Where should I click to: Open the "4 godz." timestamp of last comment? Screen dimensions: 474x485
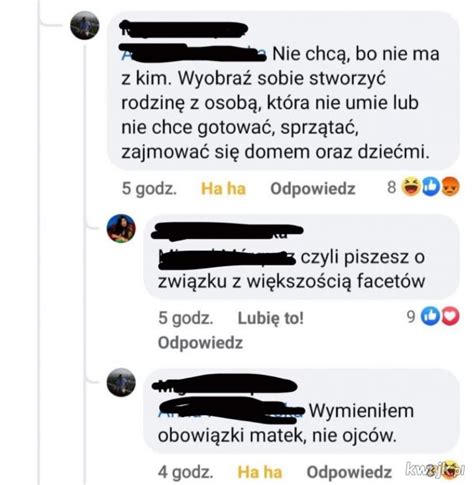[x=186, y=472]
